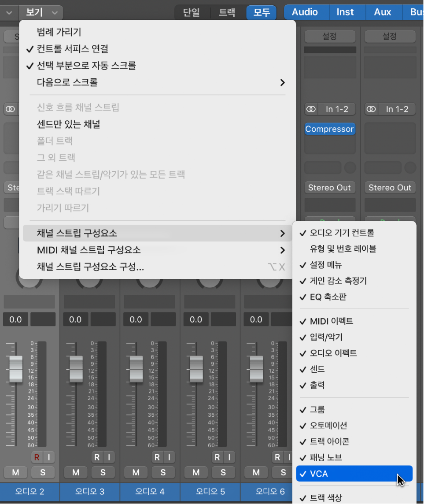Solo the 오디오 4 channel
This screenshot has width=424, height=504.
[x=163, y=472]
